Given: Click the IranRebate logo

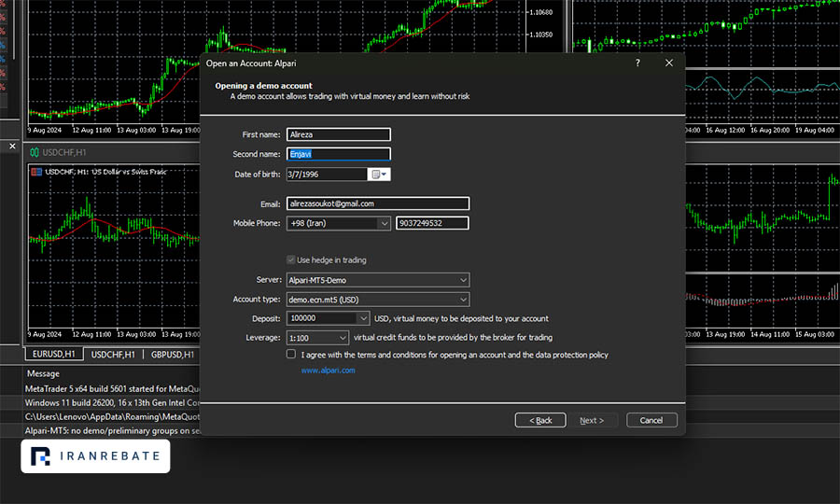Looking at the screenshot, I should [x=95, y=456].
